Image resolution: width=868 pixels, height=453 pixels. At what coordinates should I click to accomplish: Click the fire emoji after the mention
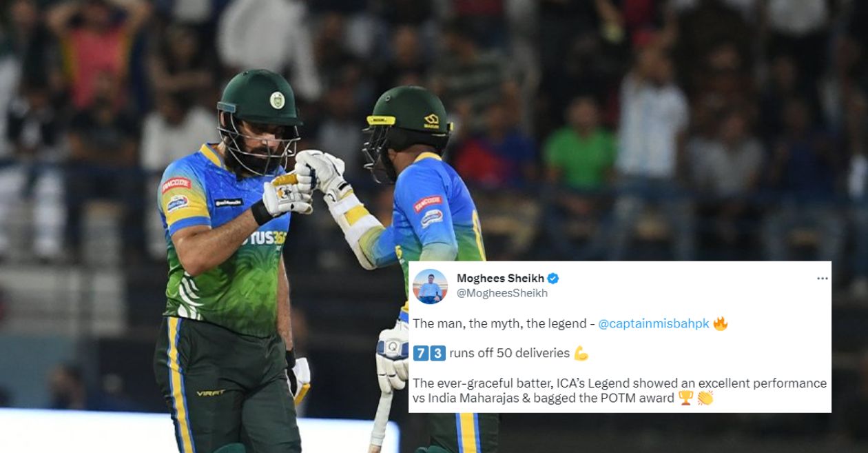coord(721,323)
